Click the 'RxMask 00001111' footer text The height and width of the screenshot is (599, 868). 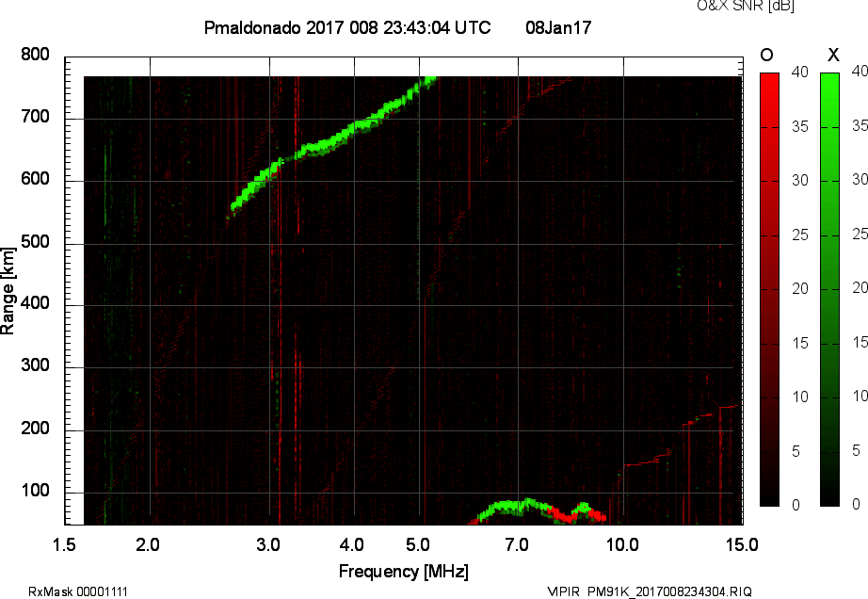[x=78, y=591]
